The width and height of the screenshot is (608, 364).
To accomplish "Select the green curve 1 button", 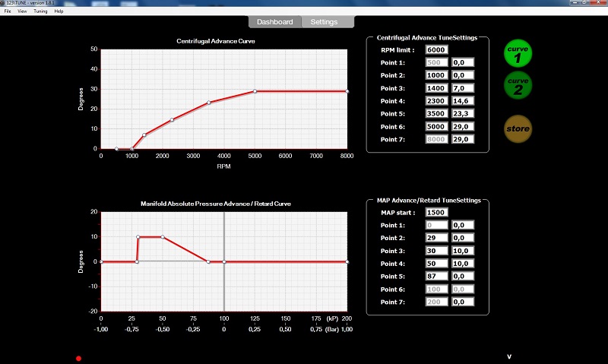I will pos(518,53).
